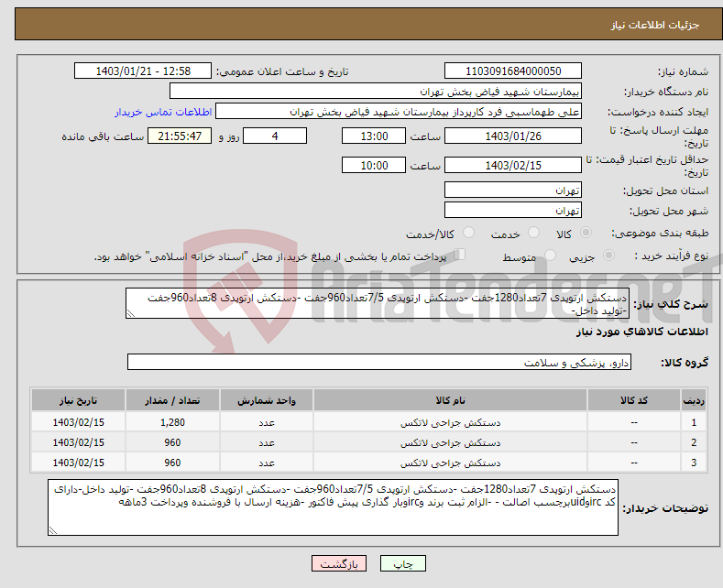The height and width of the screenshot is (588, 723).
Task: Click the تاریخ نیاز column header
Action: tap(79, 400)
